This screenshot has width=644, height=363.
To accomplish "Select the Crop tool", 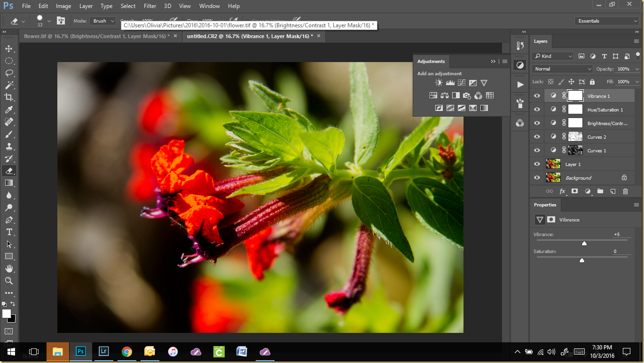I will (9, 97).
